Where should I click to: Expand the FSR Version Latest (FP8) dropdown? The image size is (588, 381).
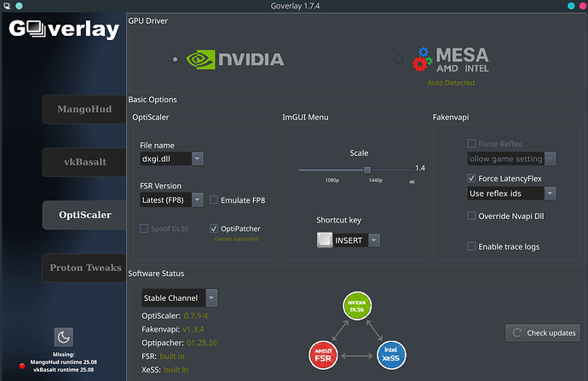[x=172, y=199]
